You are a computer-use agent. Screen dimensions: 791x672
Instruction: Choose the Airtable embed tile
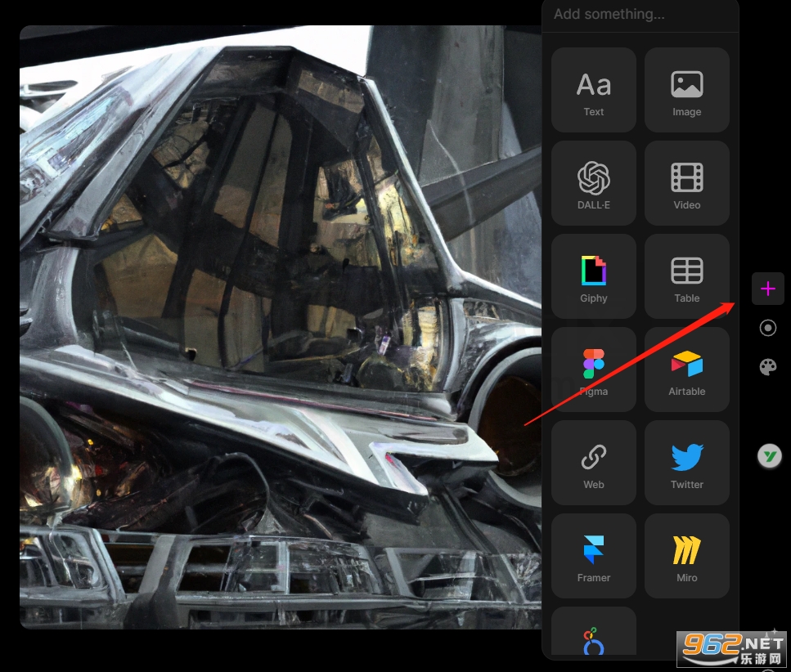click(x=686, y=370)
